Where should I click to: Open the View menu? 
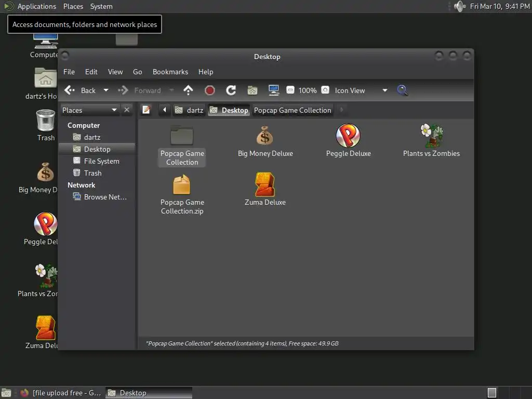(115, 72)
